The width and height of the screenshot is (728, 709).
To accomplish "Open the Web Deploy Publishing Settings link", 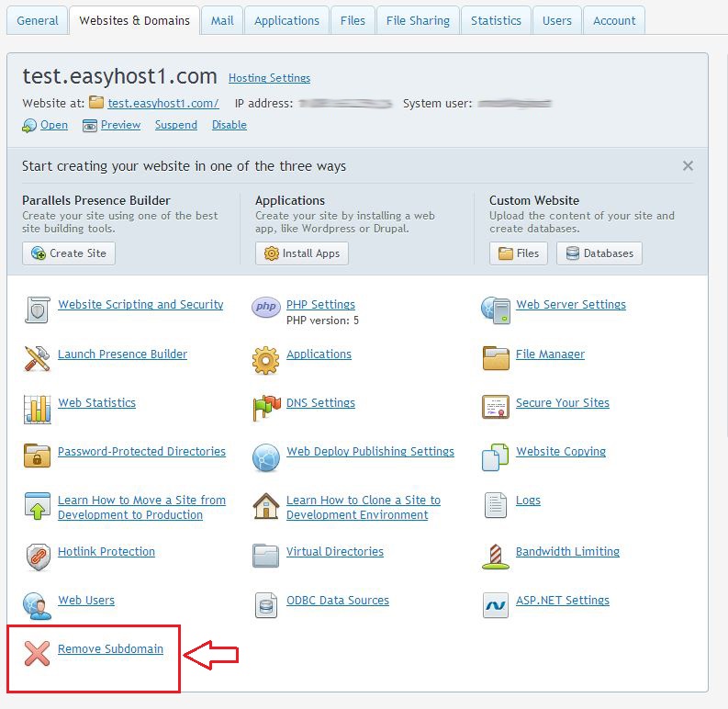I will click(371, 452).
